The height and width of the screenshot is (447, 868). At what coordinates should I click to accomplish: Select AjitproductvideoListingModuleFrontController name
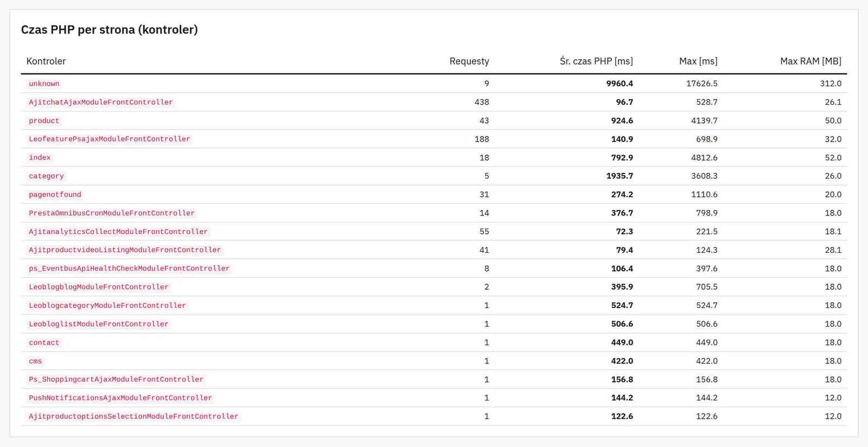125,250
